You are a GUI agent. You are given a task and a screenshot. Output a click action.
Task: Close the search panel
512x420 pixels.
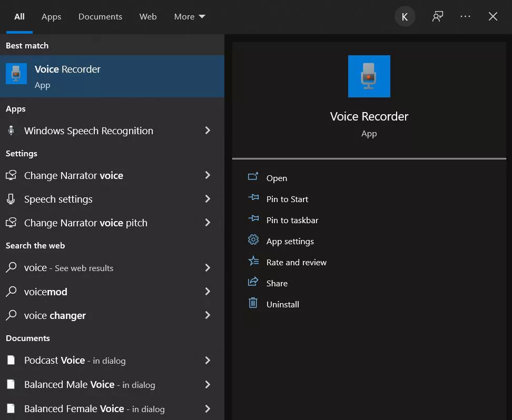click(x=493, y=16)
